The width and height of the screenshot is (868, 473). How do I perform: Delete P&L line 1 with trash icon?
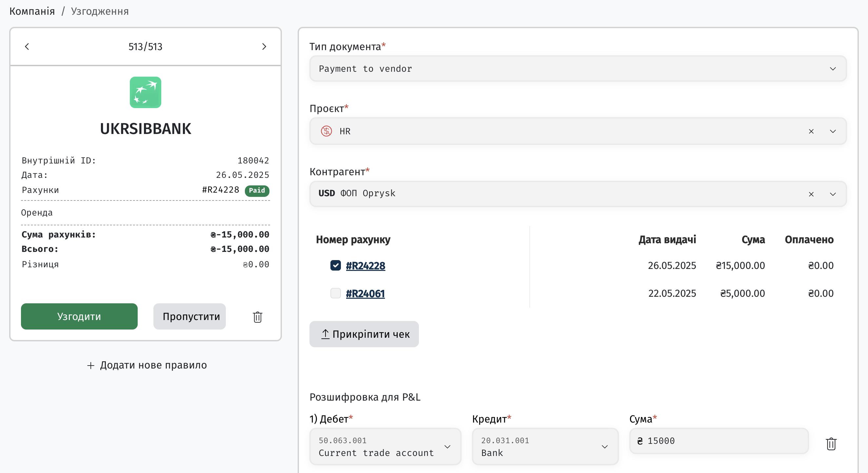point(831,444)
